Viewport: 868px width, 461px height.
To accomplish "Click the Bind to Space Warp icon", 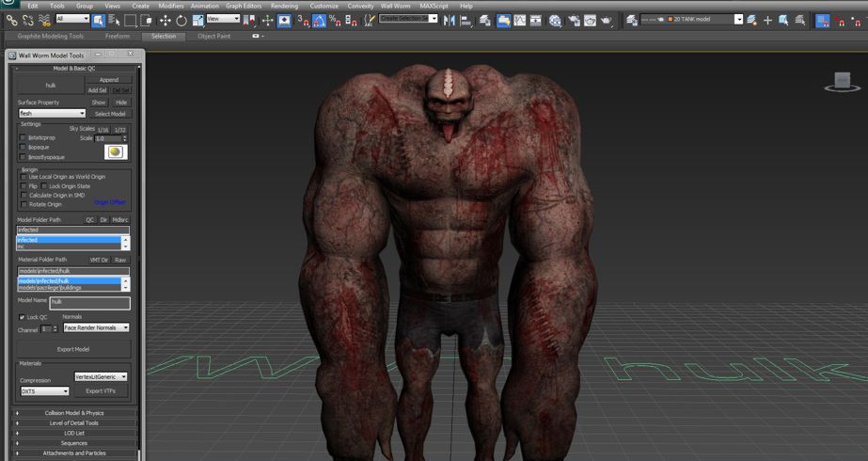I will 44,21.
